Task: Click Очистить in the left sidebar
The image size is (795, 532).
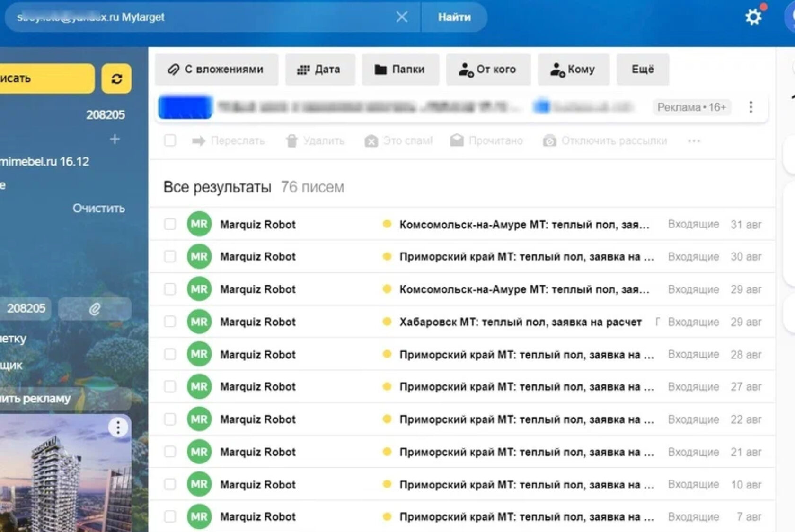Action: tap(98, 208)
